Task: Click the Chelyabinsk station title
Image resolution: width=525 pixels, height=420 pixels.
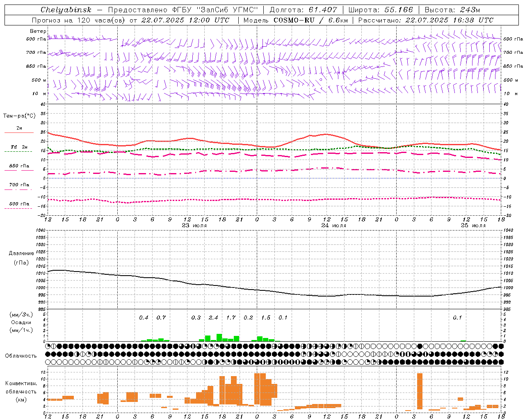Action: (66, 10)
